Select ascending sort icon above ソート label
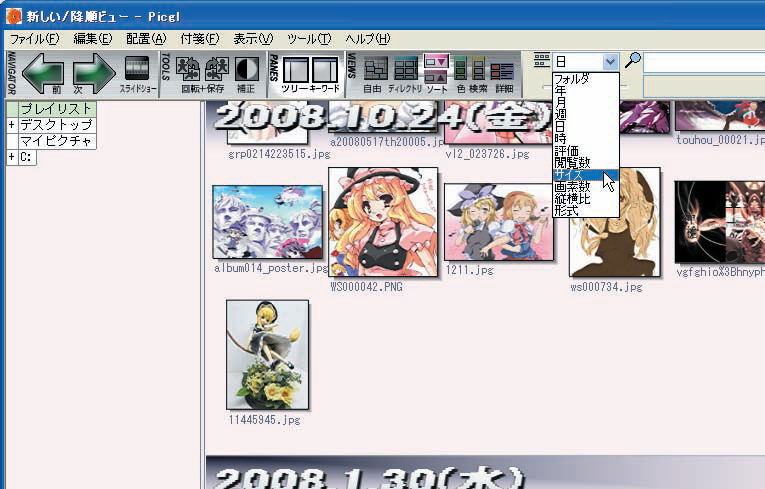This screenshot has height=489, width=765. pos(436,77)
